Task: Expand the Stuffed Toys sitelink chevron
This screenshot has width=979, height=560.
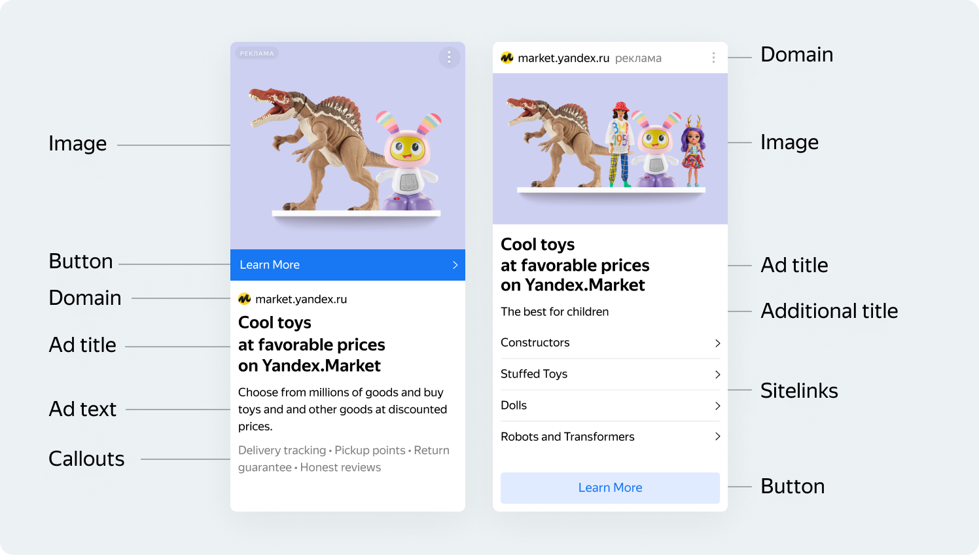Action: click(x=717, y=374)
